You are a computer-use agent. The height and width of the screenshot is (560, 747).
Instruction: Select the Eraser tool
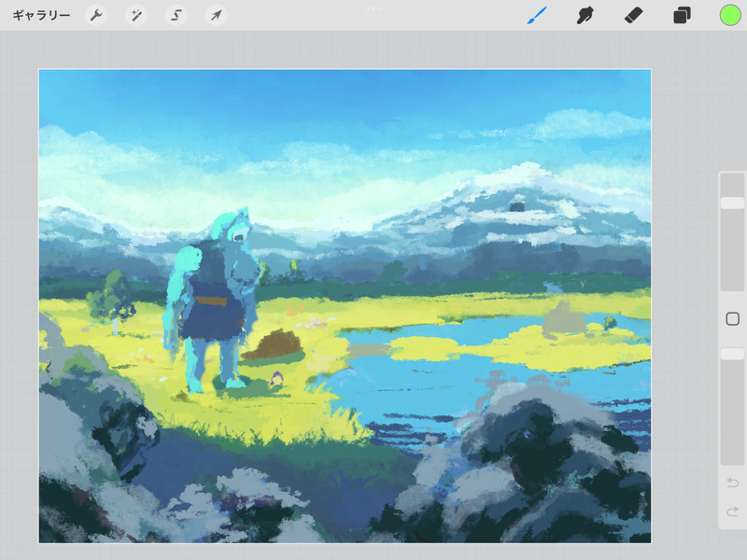[x=634, y=15]
